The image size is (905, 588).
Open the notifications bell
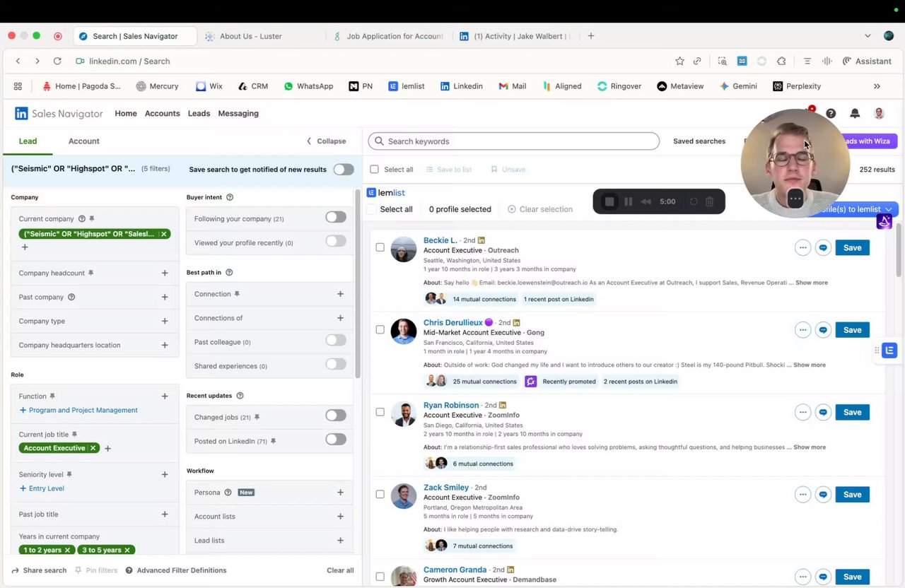click(855, 113)
